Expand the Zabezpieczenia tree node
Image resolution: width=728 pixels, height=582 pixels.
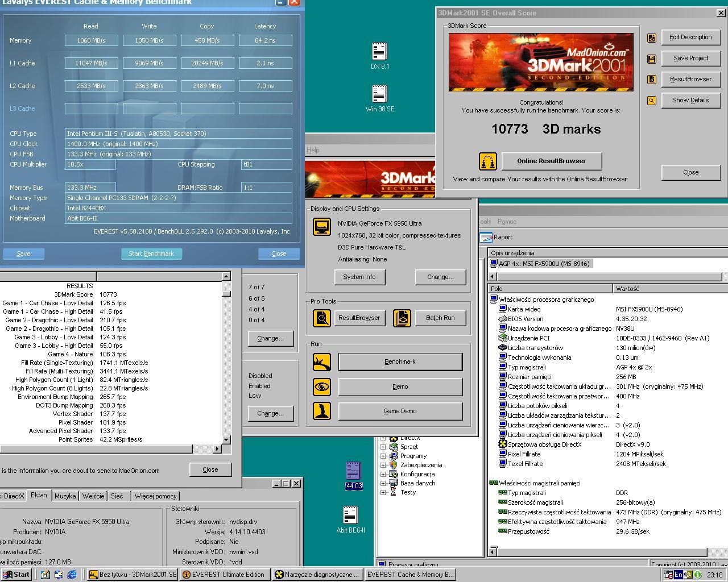pos(383,465)
